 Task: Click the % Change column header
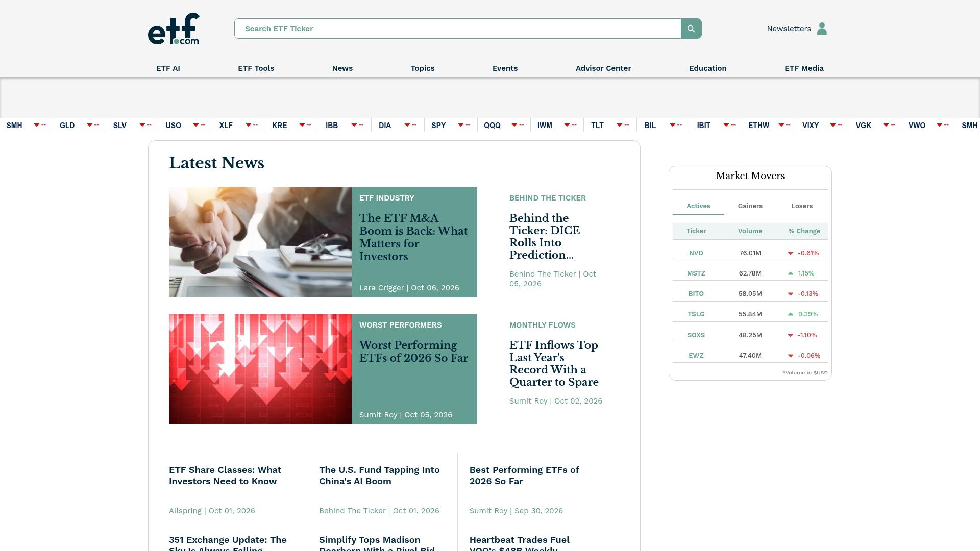804,231
